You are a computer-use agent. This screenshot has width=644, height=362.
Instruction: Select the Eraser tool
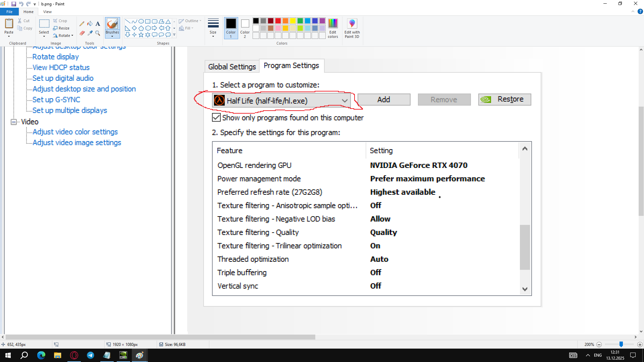pos(82,33)
